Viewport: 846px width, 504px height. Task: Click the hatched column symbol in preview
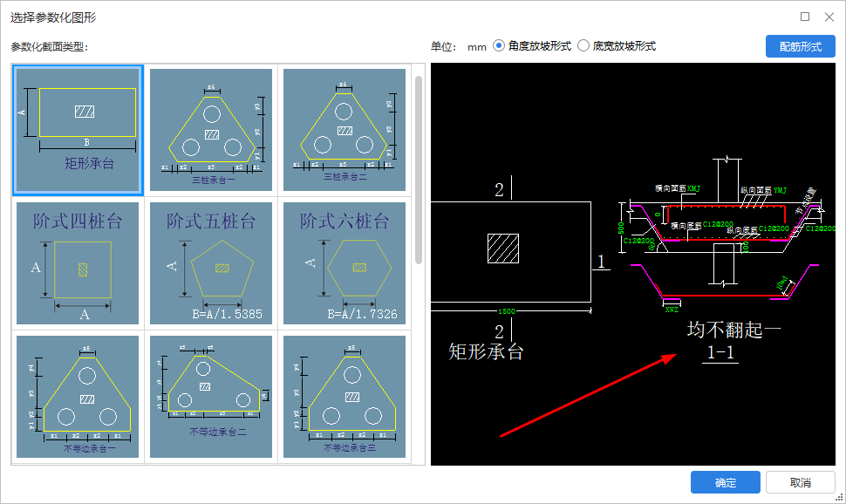[503, 249]
